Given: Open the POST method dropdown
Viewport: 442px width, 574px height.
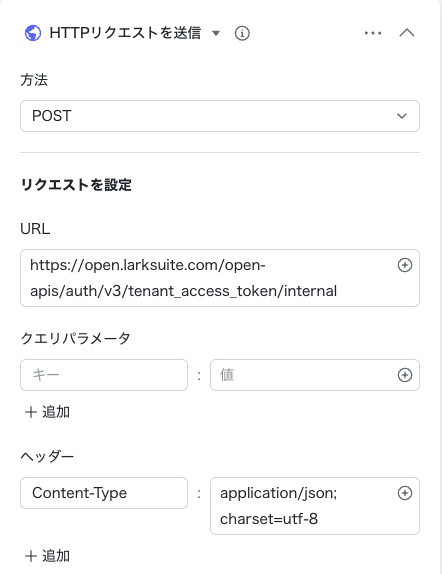Looking at the screenshot, I should (220, 116).
